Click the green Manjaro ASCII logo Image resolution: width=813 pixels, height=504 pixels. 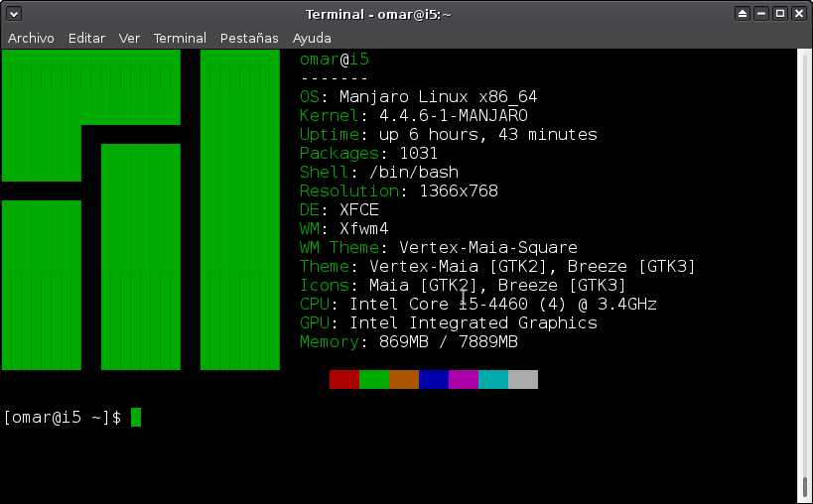click(x=141, y=209)
